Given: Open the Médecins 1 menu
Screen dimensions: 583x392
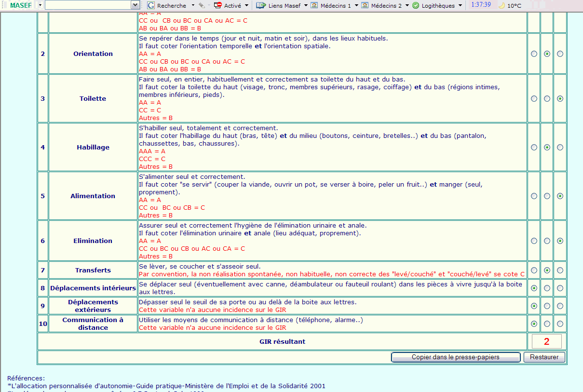Looking at the screenshot, I should pyautogui.click(x=335, y=5).
